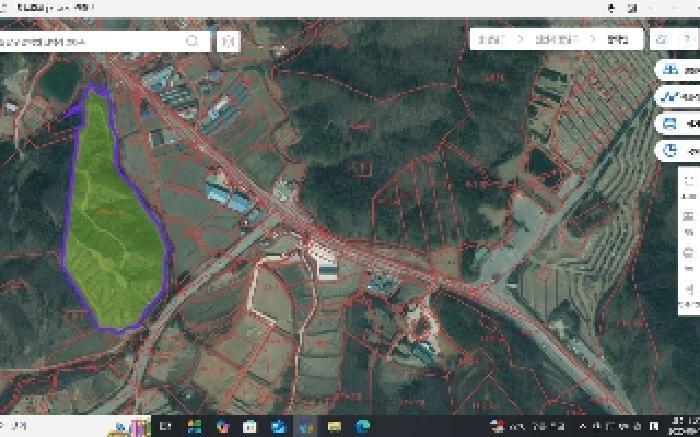Open the Widgets icon on the taskbar
Viewport: 700px width, 437px height.
[194, 426]
